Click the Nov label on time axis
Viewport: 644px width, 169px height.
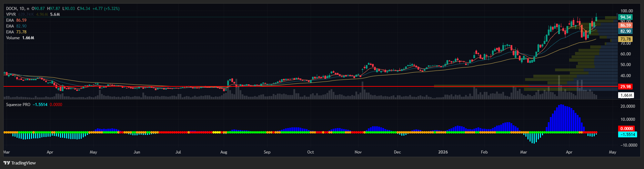[358, 152]
